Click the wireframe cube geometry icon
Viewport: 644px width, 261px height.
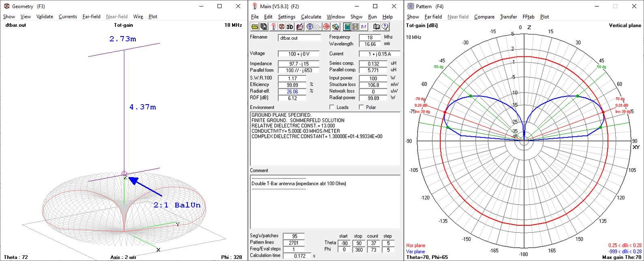pos(281,27)
